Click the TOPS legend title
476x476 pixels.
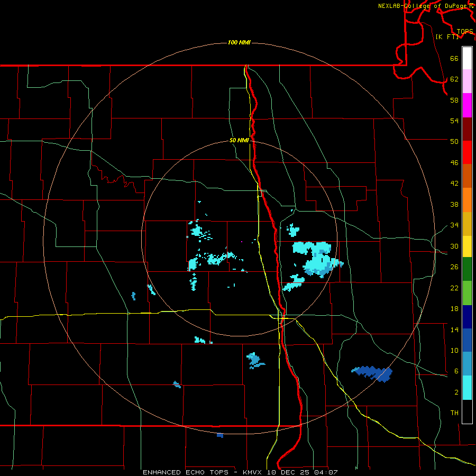pyautogui.click(x=465, y=32)
